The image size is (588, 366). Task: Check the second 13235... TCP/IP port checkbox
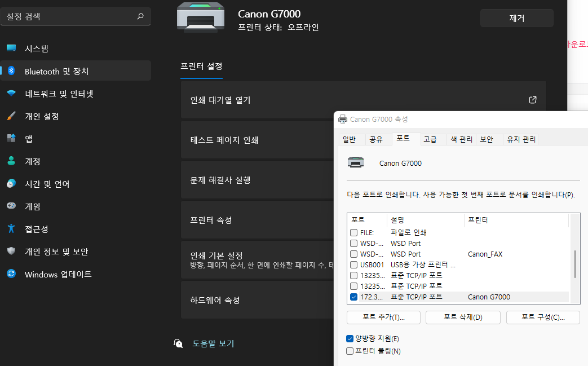pos(353,286)
